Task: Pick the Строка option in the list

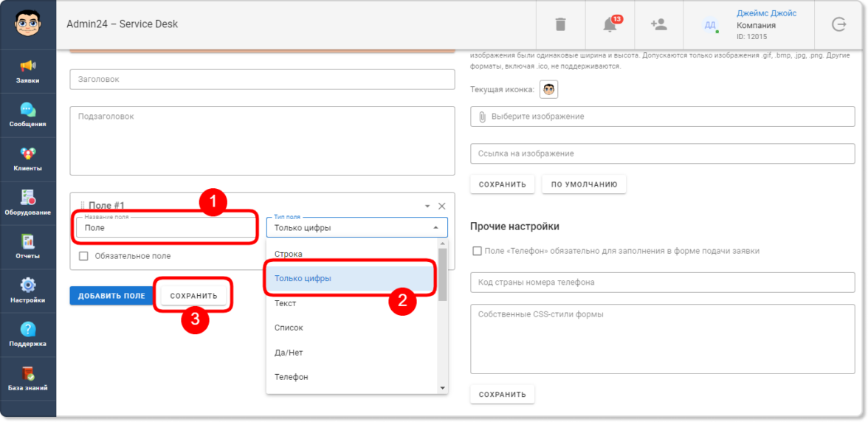Action: pyautogui.click(x=289, y=254)
